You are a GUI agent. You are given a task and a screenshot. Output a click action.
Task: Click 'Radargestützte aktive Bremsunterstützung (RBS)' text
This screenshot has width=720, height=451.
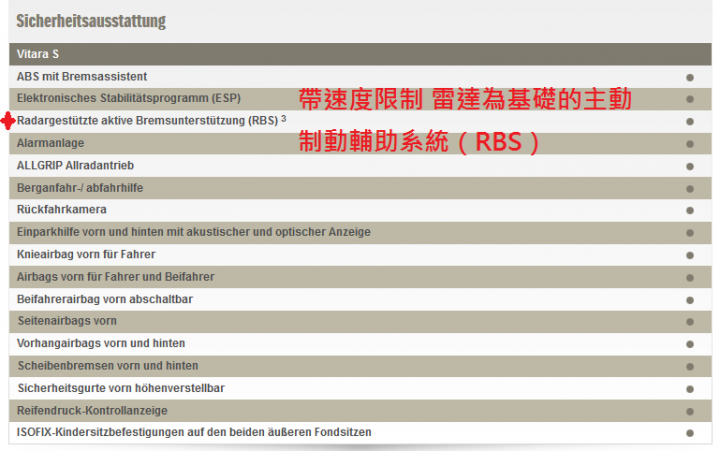click(x=147, y=121)
